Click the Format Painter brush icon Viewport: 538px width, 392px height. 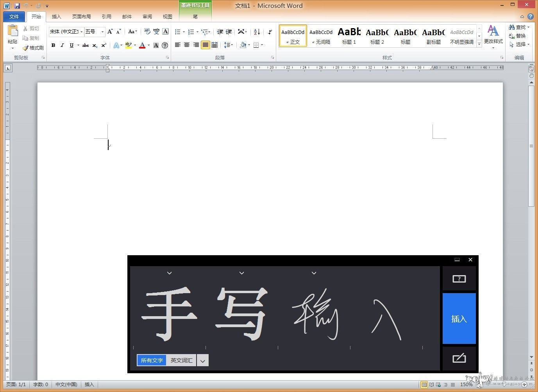tap(25, 48)
